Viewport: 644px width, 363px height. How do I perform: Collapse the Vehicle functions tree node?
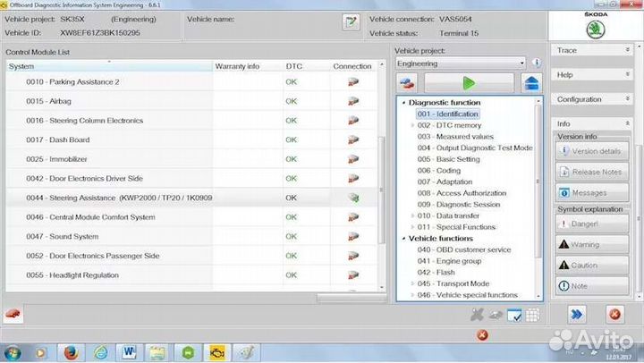point(403,239)
